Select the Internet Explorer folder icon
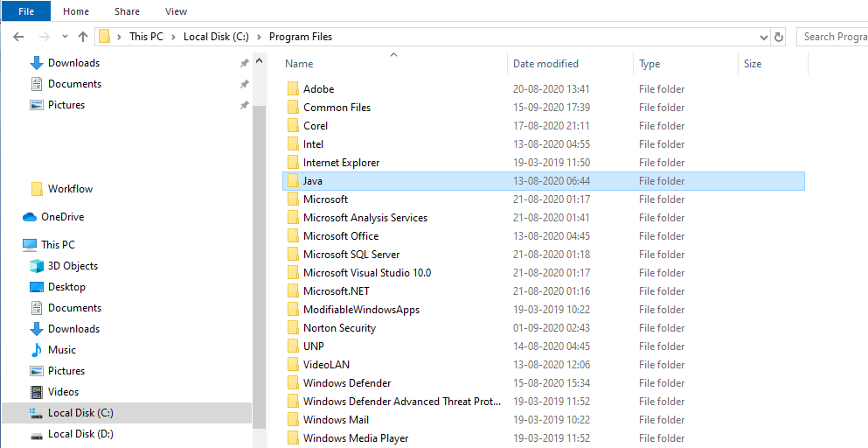 pyautogui.click(x=293, y=163)
